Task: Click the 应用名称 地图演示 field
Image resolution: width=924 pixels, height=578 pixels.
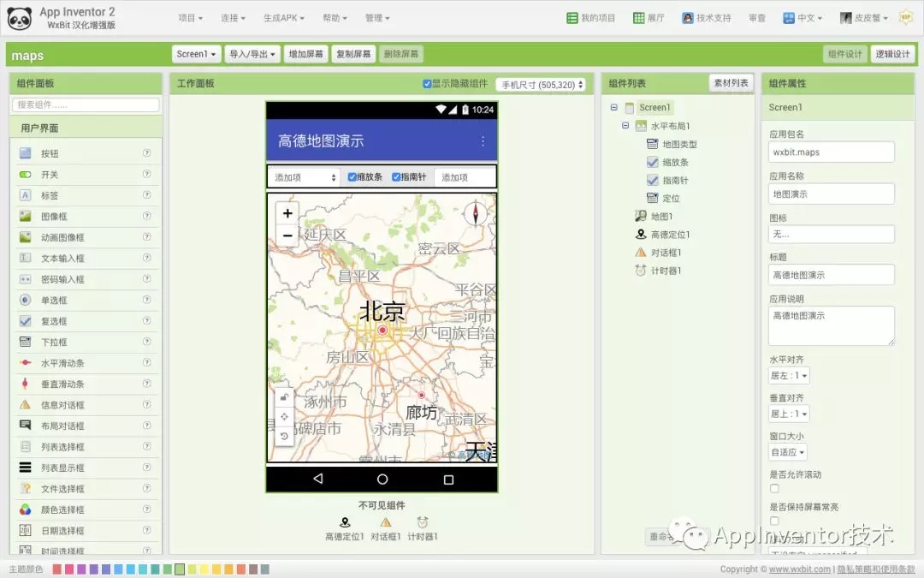Action: pyautogui.click(x=832, y=194)
